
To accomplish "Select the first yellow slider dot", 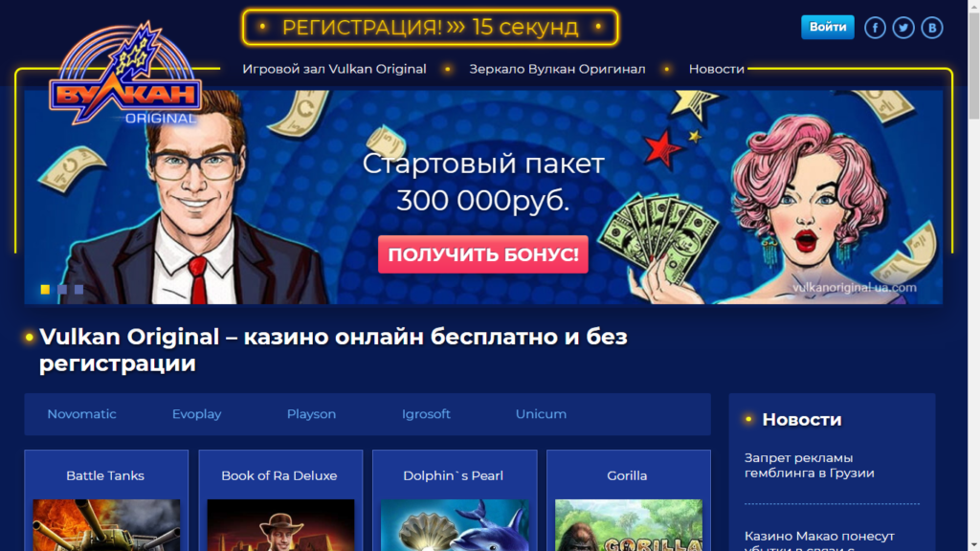I will pyautogui.click(x=45, y=289).
